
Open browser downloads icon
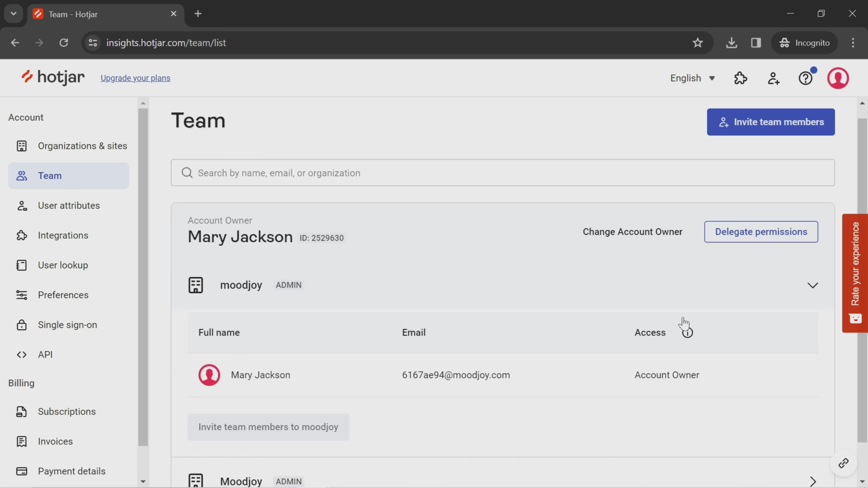pyautogui.click(x=731, y=43)
